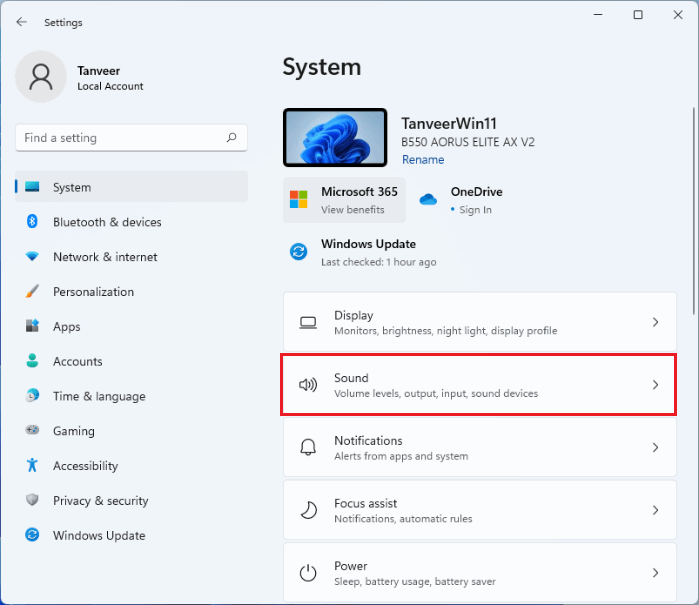Click the Tanveer user avatar icon

(x=41, y=77)
